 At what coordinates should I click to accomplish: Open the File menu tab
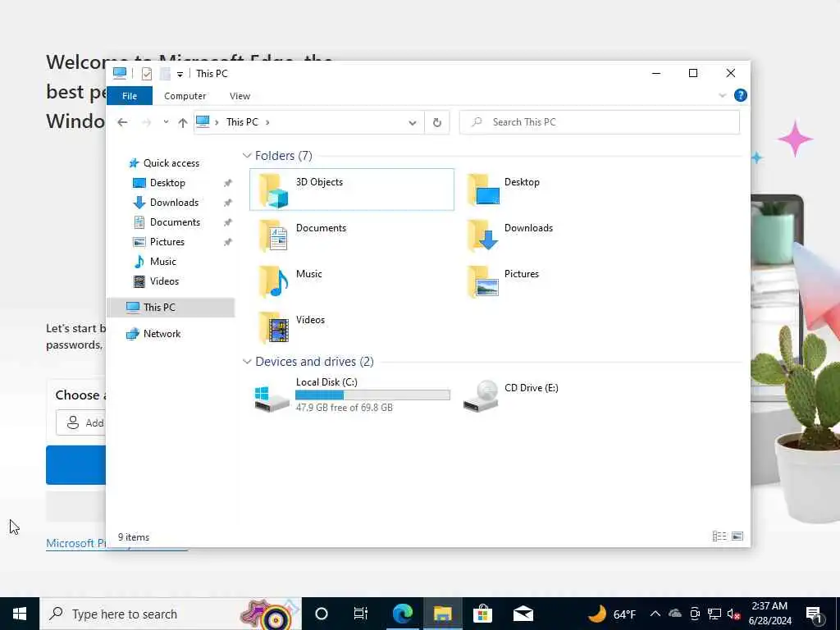pos(130,96)
